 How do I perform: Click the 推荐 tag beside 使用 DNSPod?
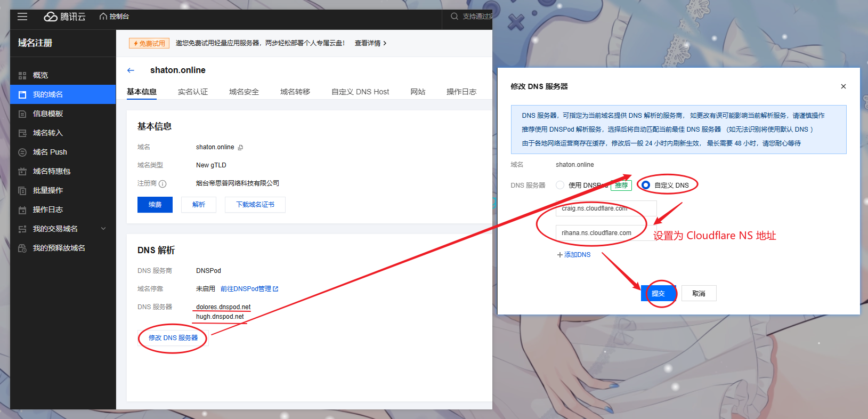click(x=621, y=185)
